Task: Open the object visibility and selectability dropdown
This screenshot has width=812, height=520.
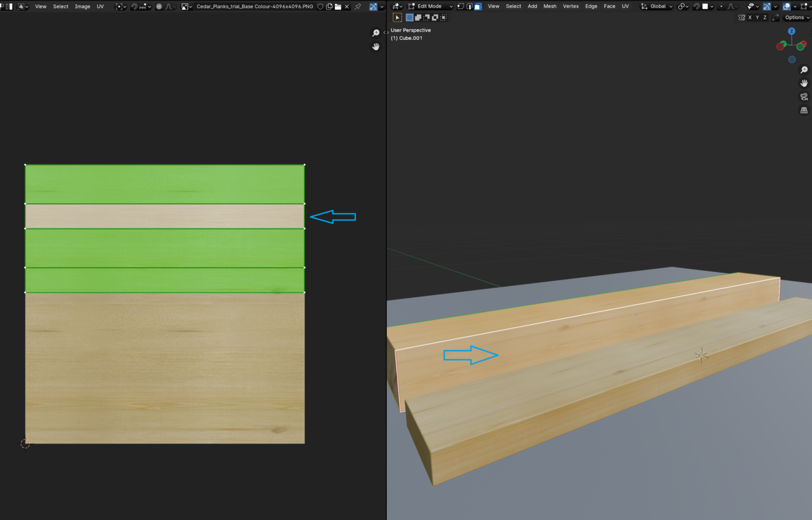Action: (752, 6)
